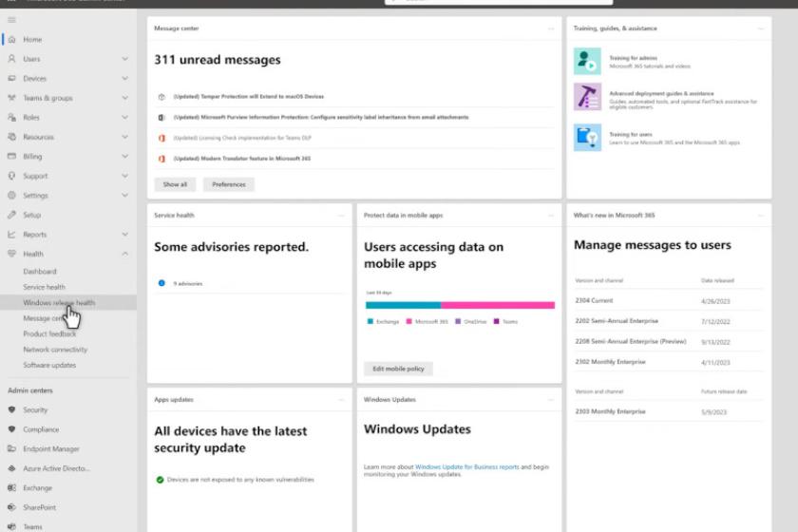Click the Health heart icon
The height and width of the screenshot is (532, 798).
(11, 254)
